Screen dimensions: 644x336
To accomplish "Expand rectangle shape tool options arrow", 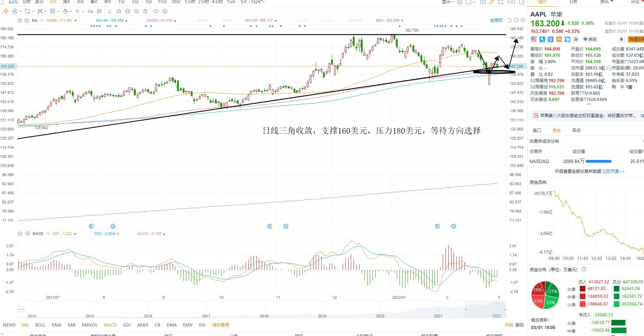I will coord(33,11).
